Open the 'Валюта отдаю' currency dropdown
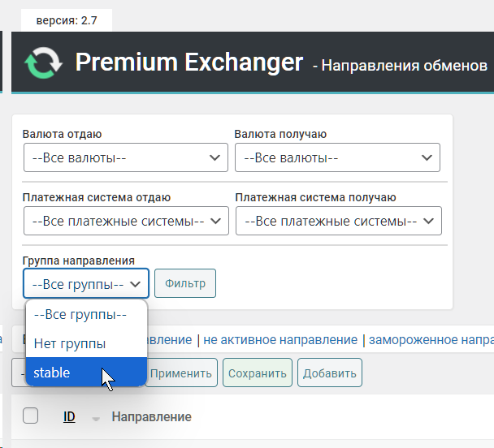 [125, 157]
